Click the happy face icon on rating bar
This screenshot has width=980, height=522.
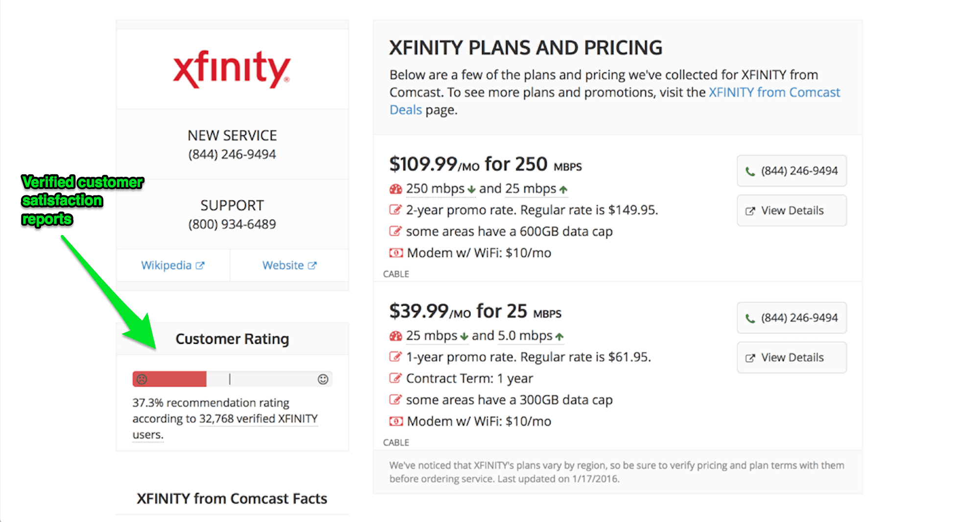click(x=323, y=379)
